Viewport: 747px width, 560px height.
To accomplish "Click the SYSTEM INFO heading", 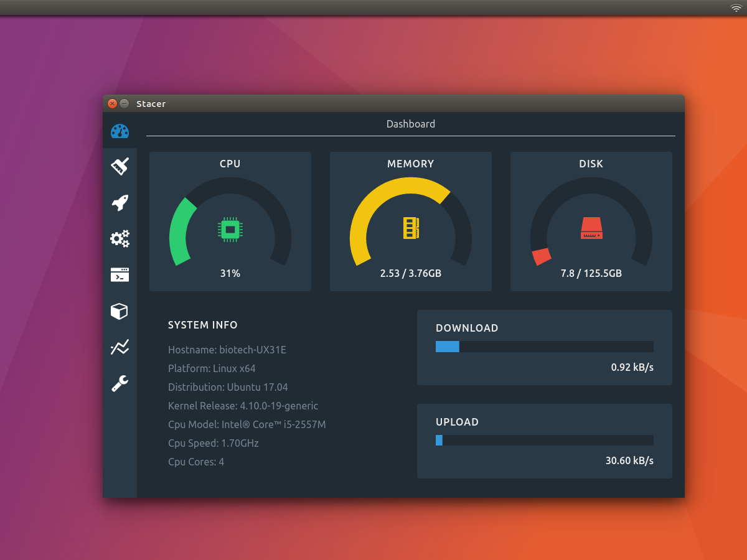I will (203, 325).
